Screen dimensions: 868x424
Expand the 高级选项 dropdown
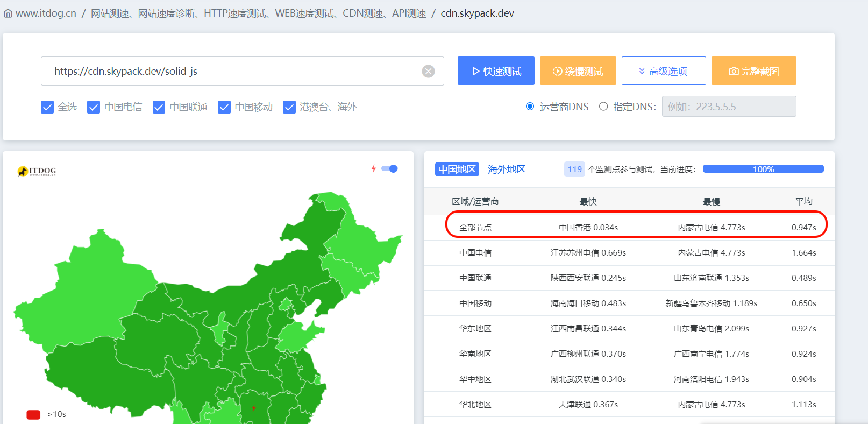(x=664, y=70)
